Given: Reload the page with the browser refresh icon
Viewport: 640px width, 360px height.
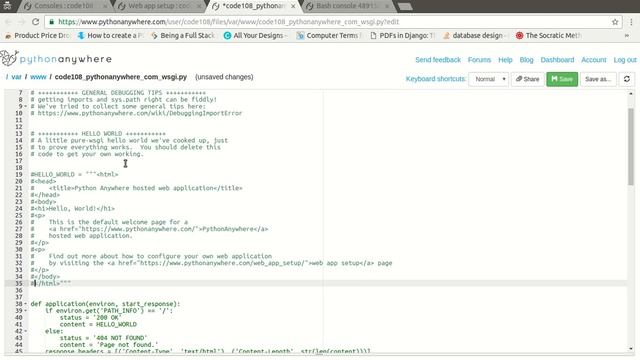Looking at the screenshot, I should point(36,22).
